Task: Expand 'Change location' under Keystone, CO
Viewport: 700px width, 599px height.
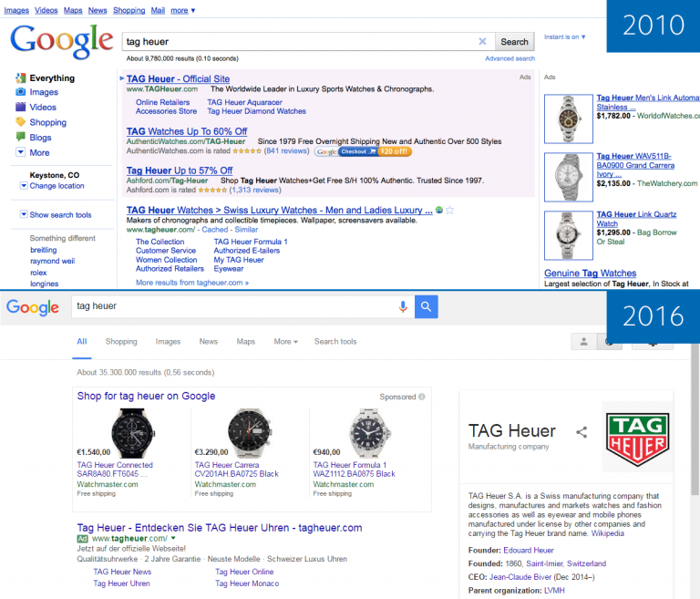Action: coord(24,186)
